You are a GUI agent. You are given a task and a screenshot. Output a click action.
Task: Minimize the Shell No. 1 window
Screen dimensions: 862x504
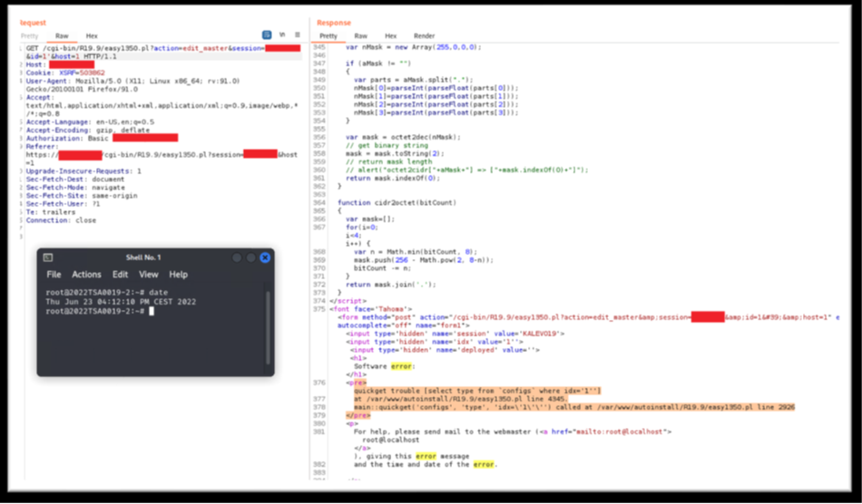click(237, 257)
